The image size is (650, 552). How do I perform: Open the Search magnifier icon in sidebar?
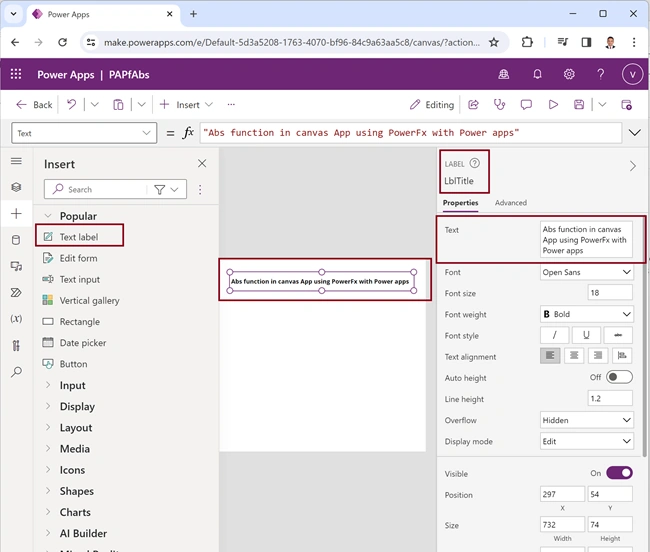point(16,372)
